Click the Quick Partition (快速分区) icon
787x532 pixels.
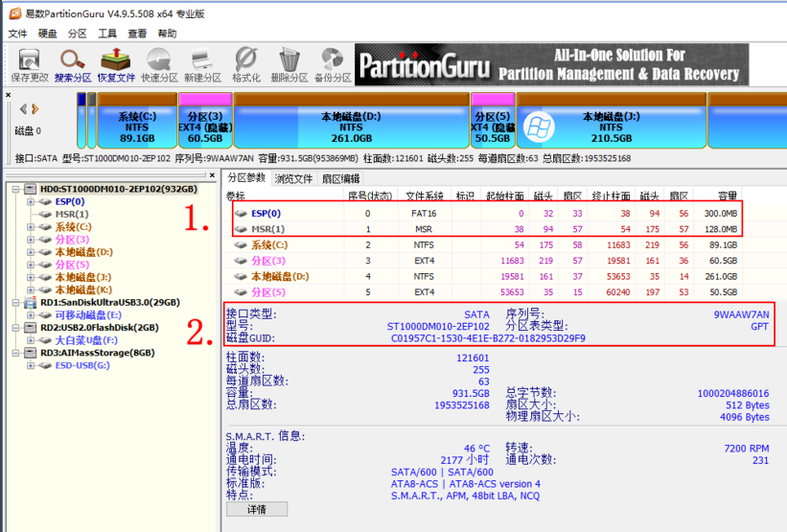point(159,63)
